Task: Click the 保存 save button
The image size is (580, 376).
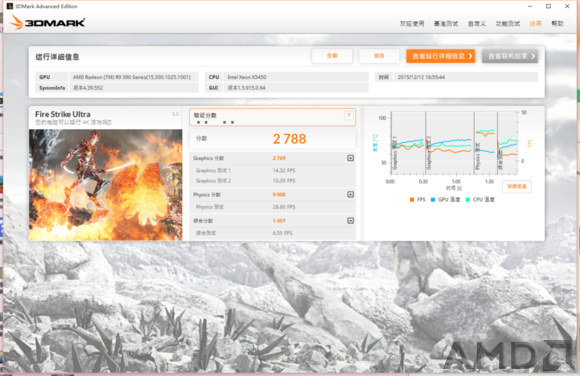Action: click(x=379, y=56)
